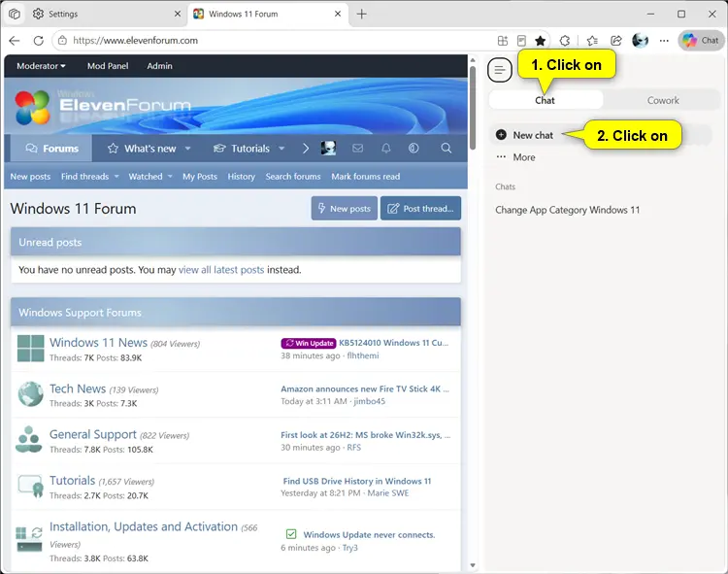This screenshot has height=574, width=728.
Task: Toggle the favorites star for this page
Action: [x=540, y=41]
